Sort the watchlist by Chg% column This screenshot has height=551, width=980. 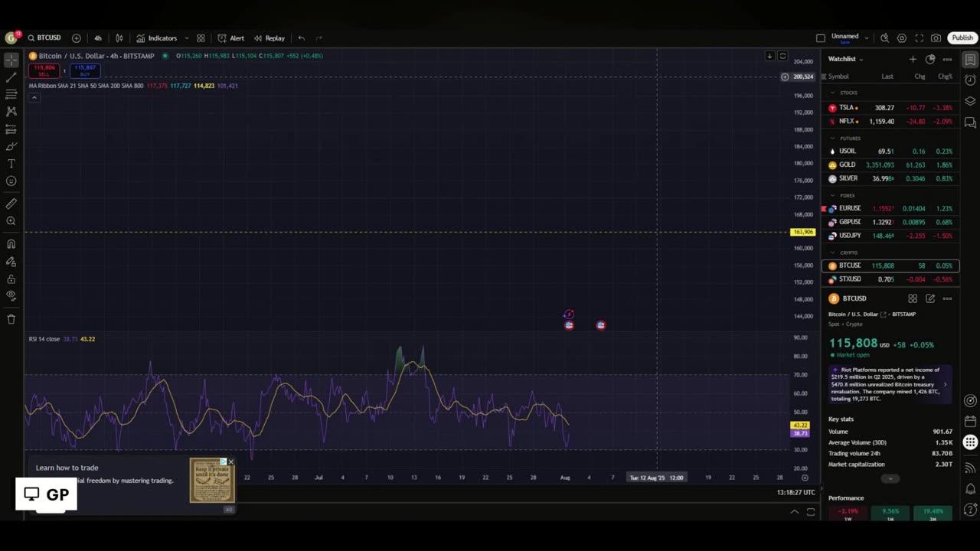[x=946, y=77]
